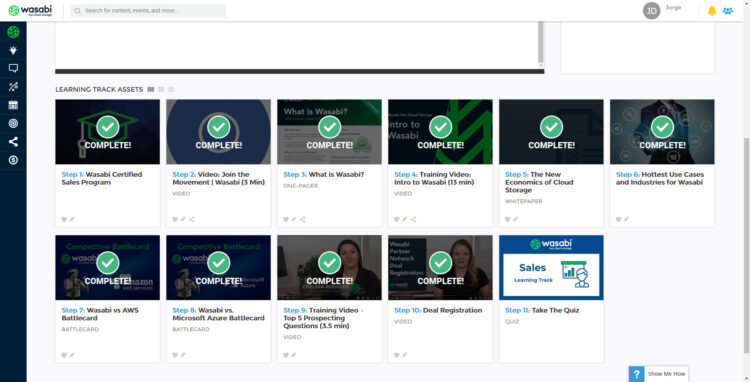Open Step 9 Prospecting video thumbnail
Image resolution: width=750 pixels, height=382 pixels.
click(x=330, y=268)
